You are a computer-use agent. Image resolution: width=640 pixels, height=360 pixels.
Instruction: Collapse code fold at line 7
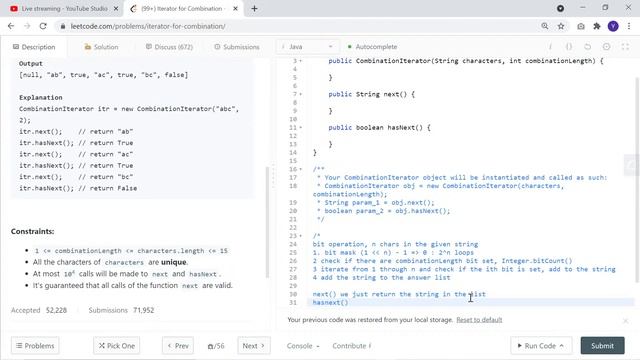pyautogui.click(x=301, y=94)
